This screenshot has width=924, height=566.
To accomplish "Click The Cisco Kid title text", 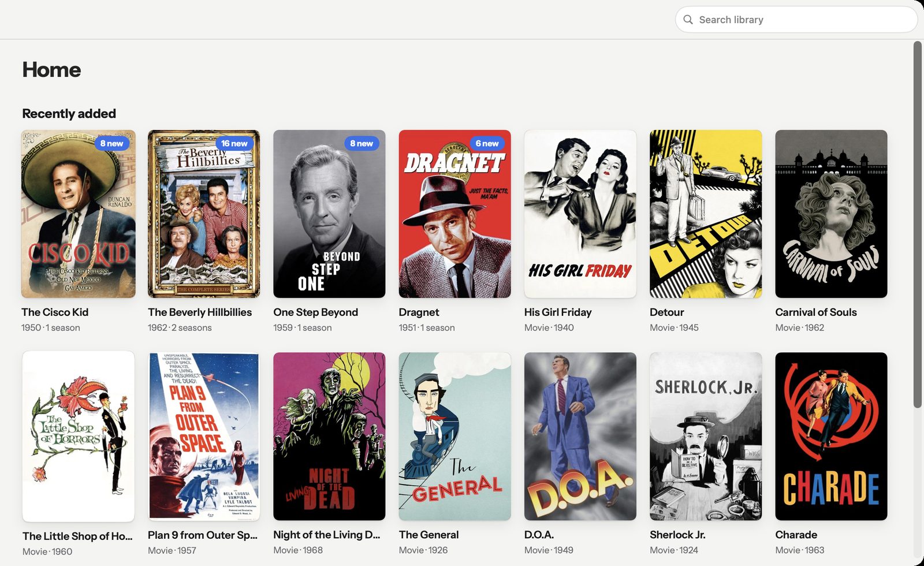I will [x=55, y=312].
